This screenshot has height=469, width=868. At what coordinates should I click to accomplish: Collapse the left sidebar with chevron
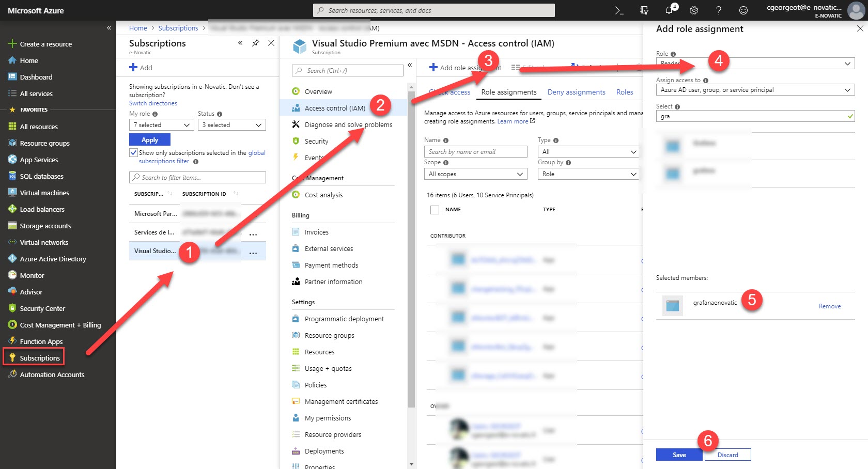[109, 28]
